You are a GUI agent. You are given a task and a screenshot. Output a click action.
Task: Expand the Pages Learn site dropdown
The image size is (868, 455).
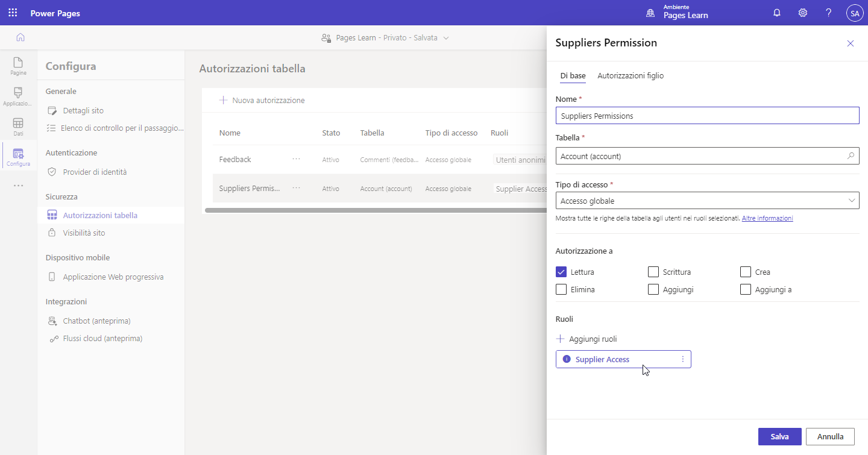446,38
